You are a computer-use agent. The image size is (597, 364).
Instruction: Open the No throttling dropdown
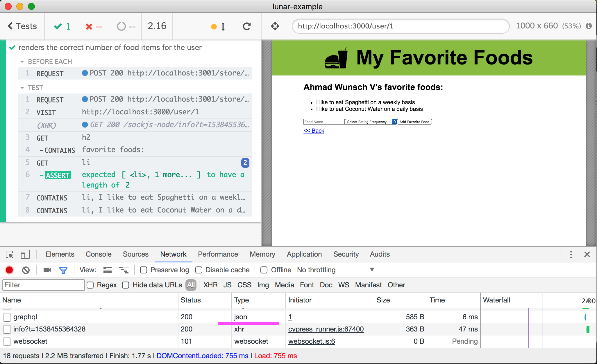(x=335, y=270)
